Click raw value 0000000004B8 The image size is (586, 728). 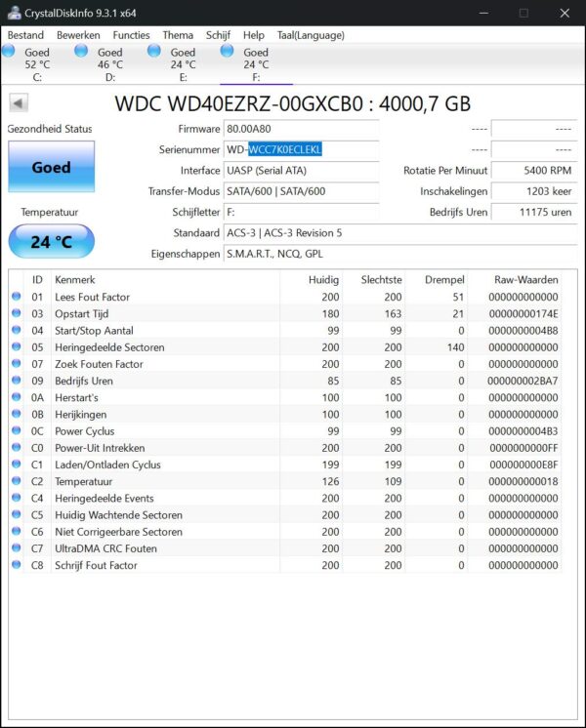tap(523, 330)
